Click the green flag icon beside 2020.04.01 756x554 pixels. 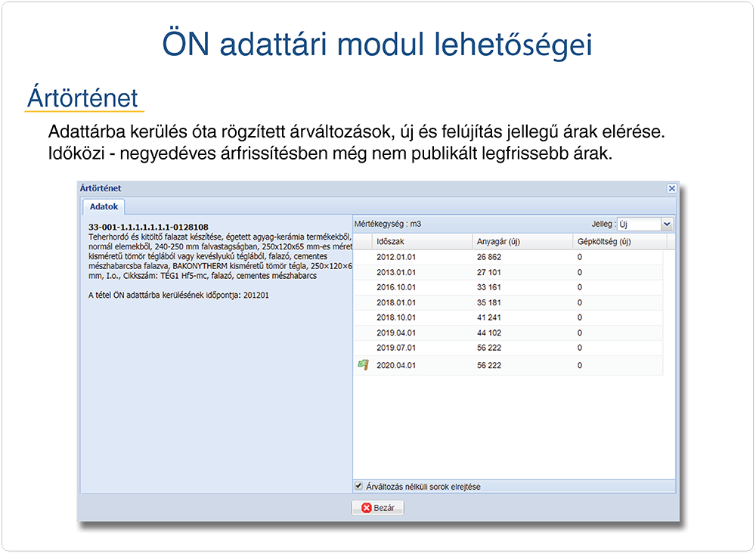tap(363, 365)
